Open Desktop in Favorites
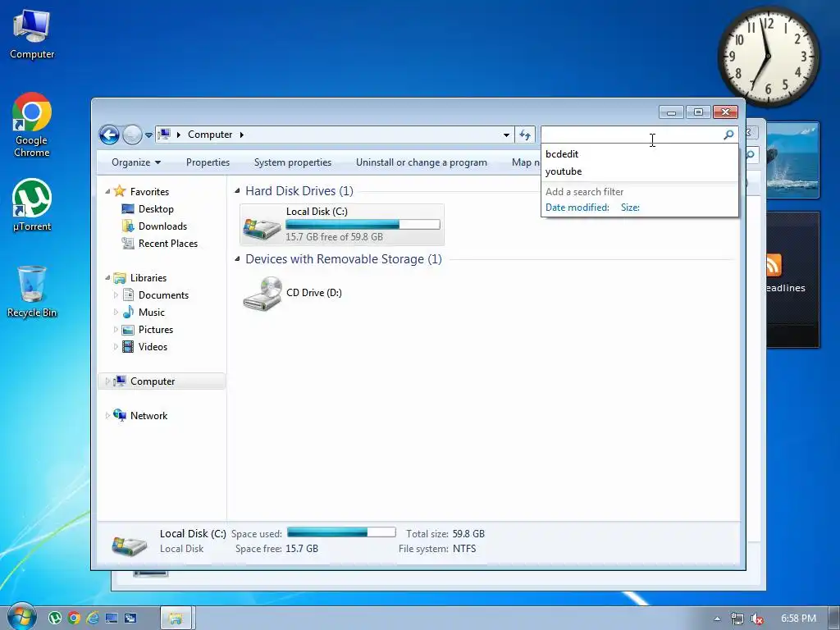The width and height of the screenshot is (840, 630). click(x=156, y=209)
